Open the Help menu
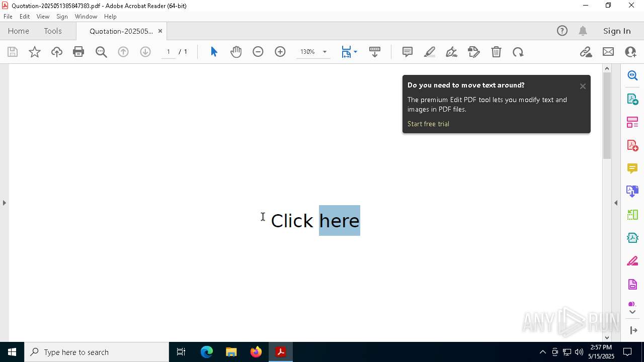Screen dimensions: 644x362 (110, 17)
